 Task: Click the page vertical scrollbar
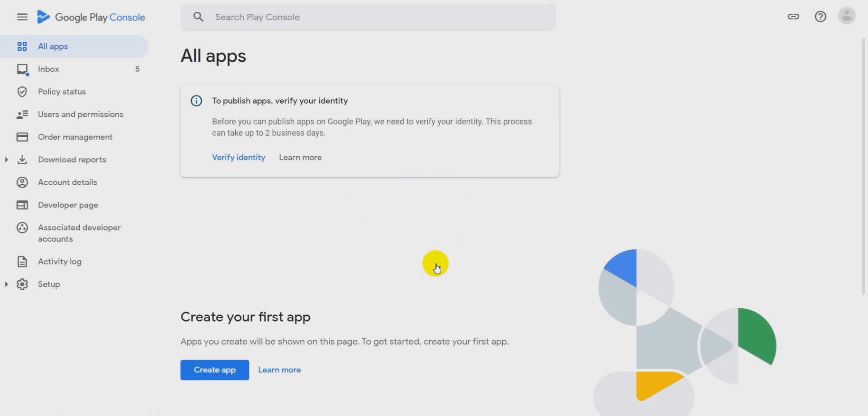click(863, 166)
